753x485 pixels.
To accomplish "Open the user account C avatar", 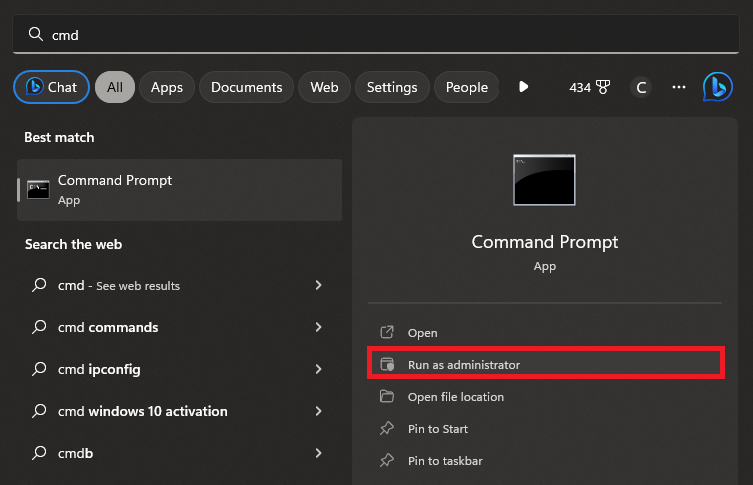I will [641, 87].
